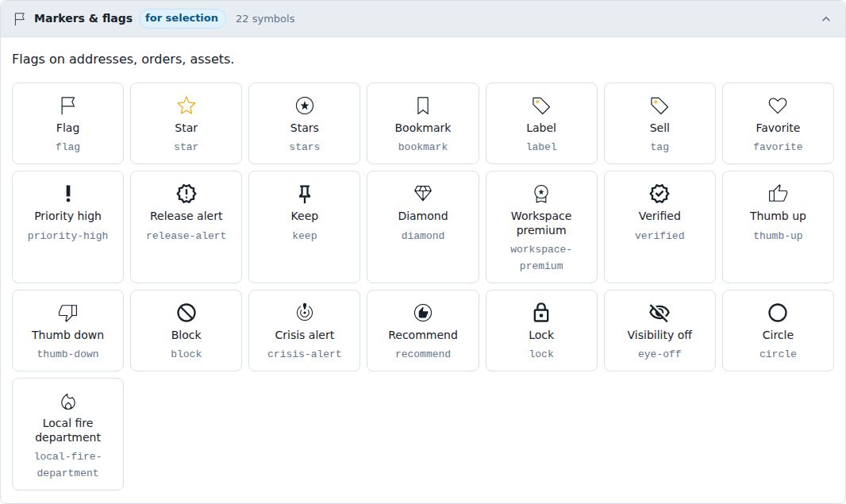Click the "thumb-up" code name

pos(778,236)
